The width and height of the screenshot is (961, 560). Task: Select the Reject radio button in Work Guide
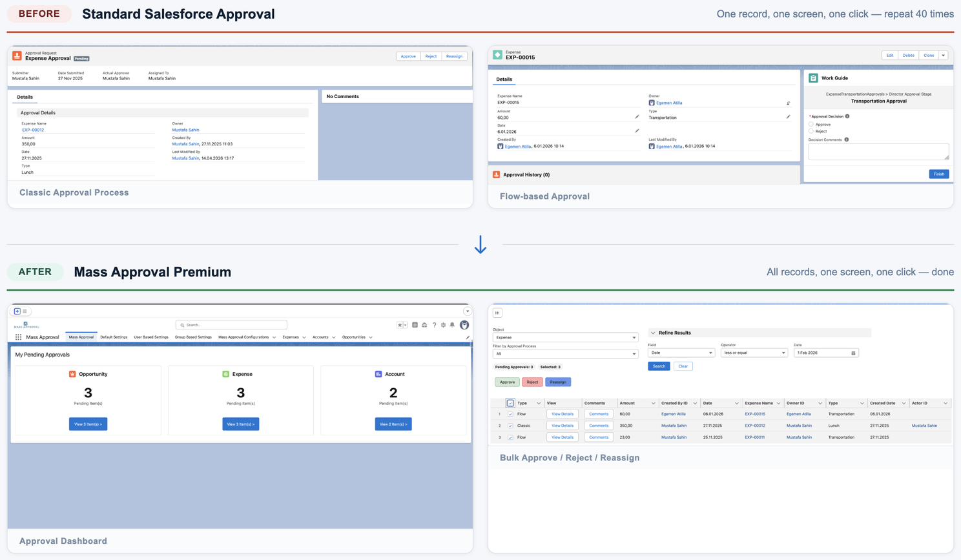tap(811, 131)
